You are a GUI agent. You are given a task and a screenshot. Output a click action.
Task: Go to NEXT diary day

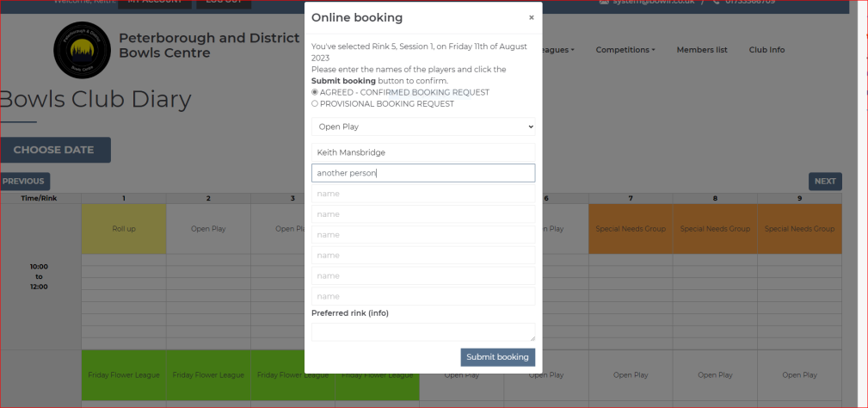(824, 182)
